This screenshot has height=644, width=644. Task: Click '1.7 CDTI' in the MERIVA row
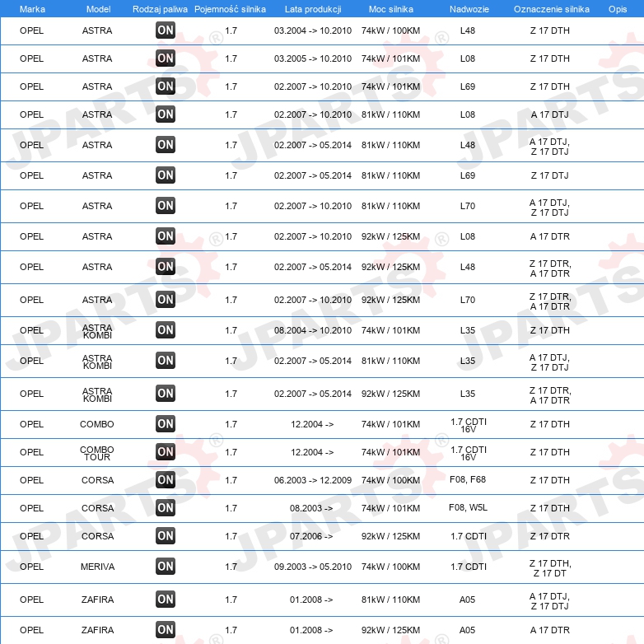(x=469, y=567)
